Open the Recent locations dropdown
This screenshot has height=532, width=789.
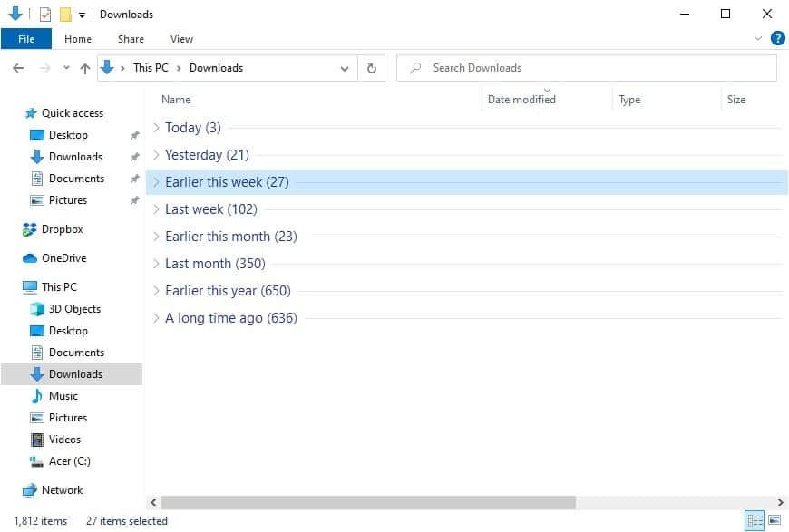click(66, 68)
